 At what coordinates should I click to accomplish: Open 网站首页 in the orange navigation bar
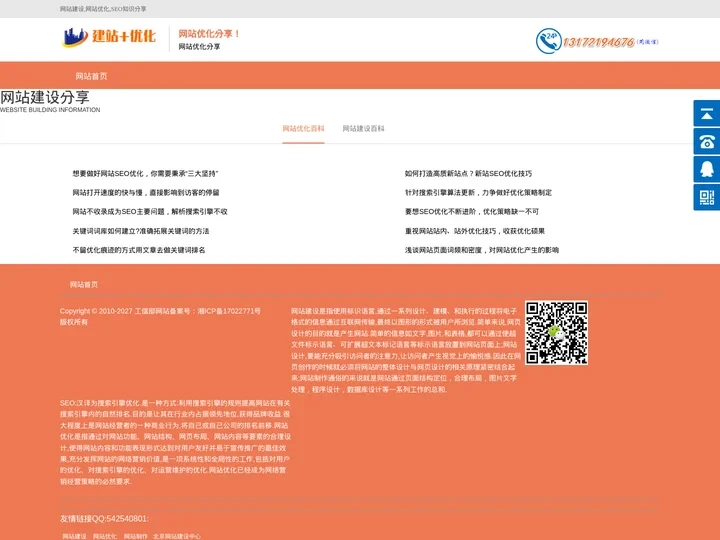(91, 76)
